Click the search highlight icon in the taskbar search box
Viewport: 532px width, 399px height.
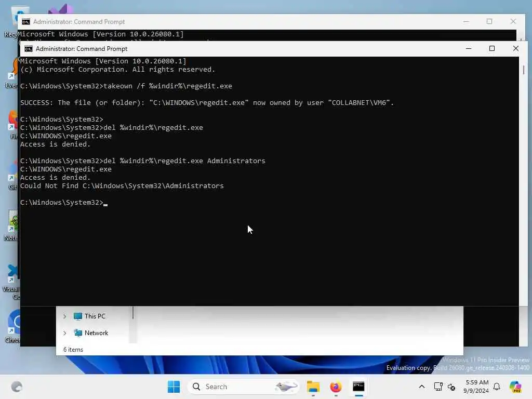pos(286,387)
